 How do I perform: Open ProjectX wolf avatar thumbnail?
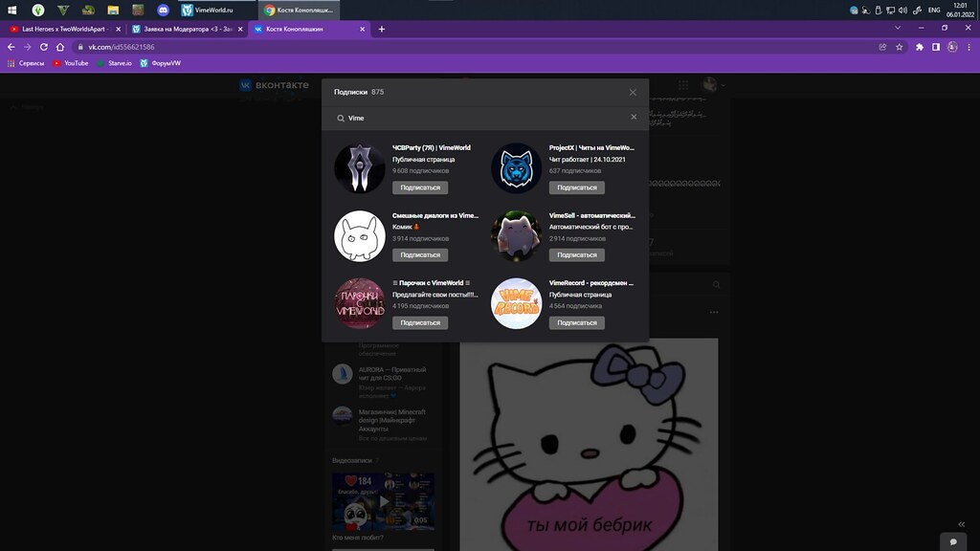(516, 168)
